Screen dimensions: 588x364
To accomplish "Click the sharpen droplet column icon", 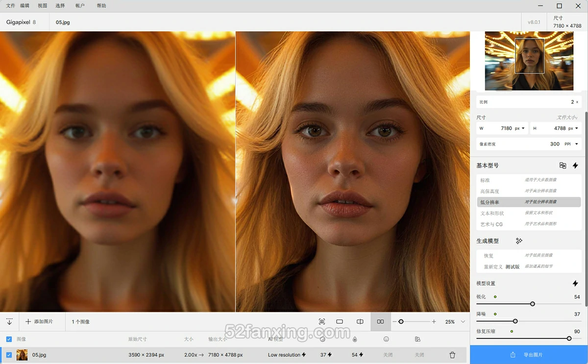I will tap(354, 339).
